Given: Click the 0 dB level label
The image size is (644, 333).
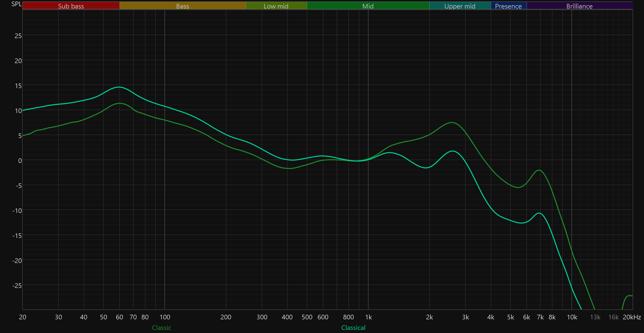Looking at the screenshot, I should [20, 161].
